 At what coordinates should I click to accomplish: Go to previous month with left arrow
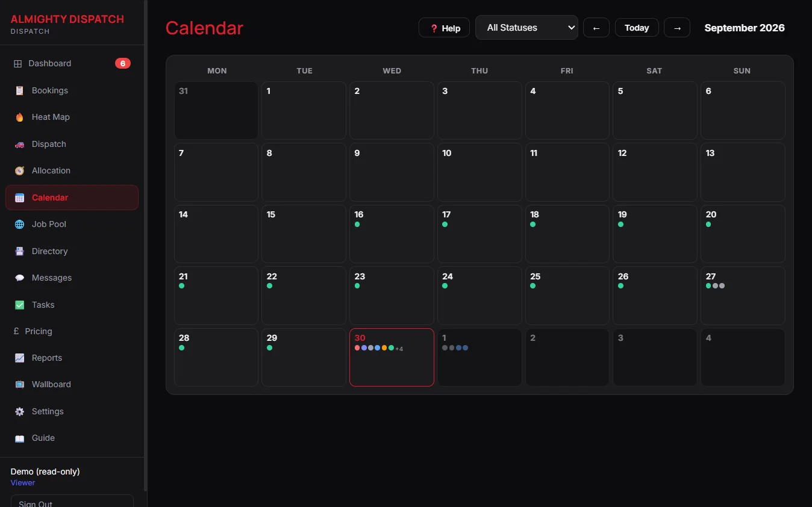596,28
